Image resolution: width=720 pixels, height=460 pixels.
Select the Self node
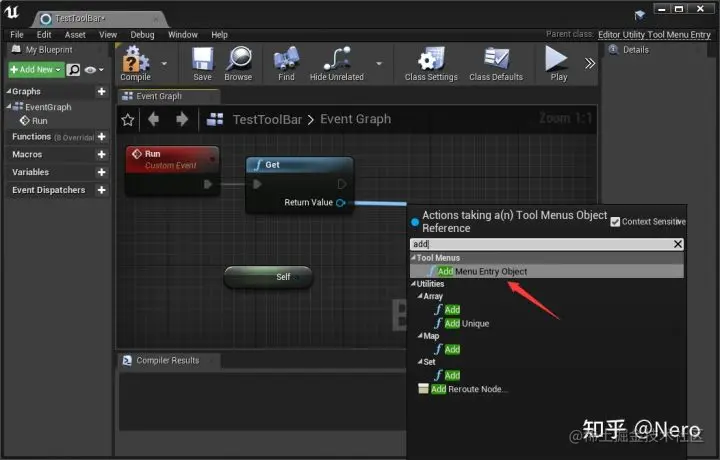point(268,277)
